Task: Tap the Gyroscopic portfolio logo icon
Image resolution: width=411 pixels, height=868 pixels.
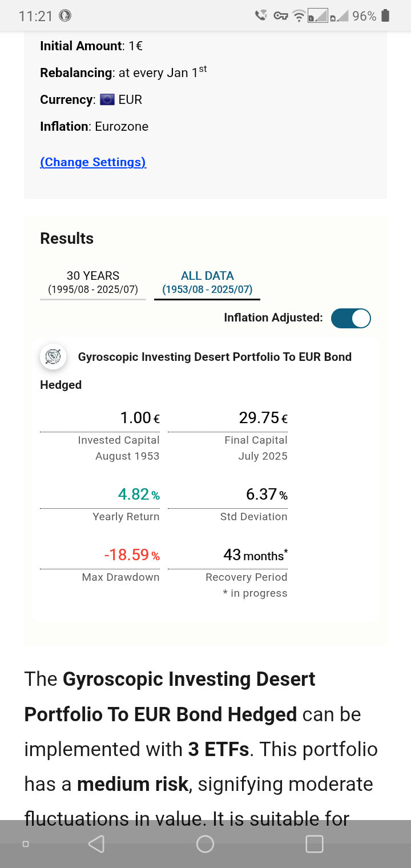Action: [53, 357]
